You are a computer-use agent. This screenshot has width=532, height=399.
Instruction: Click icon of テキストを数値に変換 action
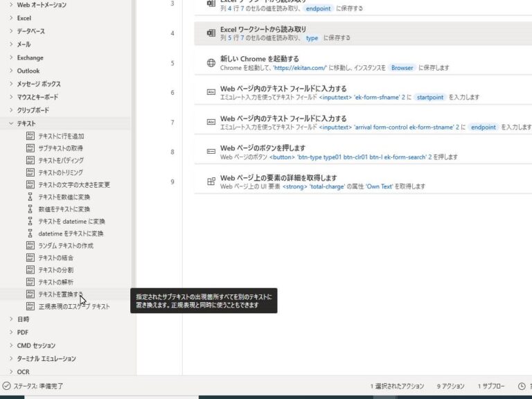[30, 197]
